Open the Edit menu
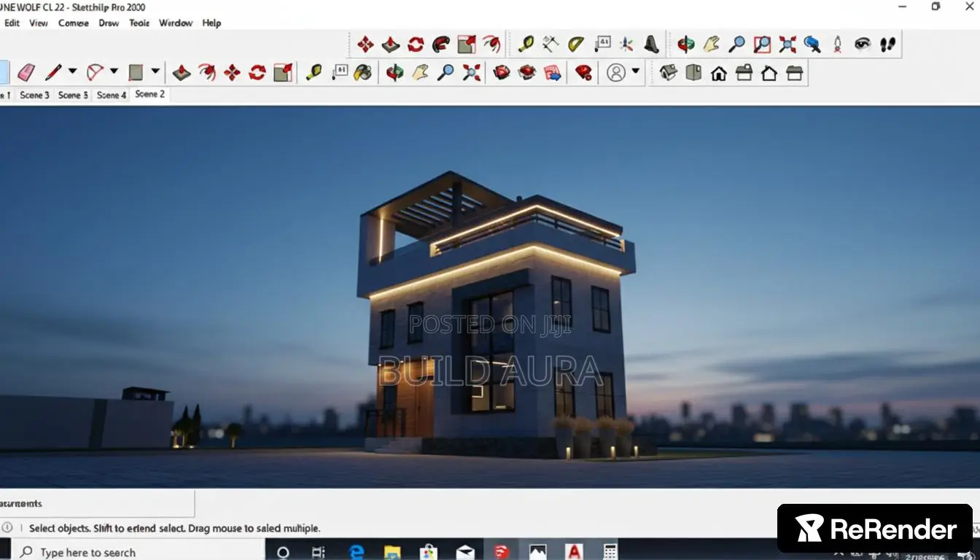980x560 pixels. [x=12, y=23]
